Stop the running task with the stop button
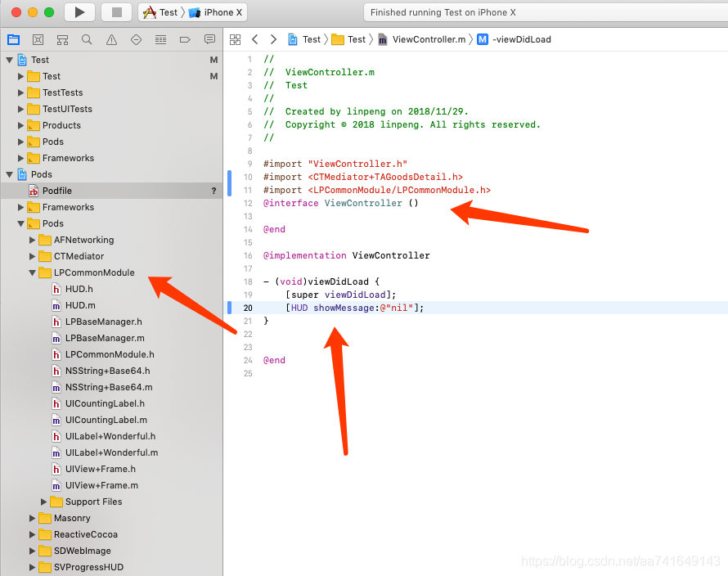Viewport: 728px width, 576px height. click(116, 12)
